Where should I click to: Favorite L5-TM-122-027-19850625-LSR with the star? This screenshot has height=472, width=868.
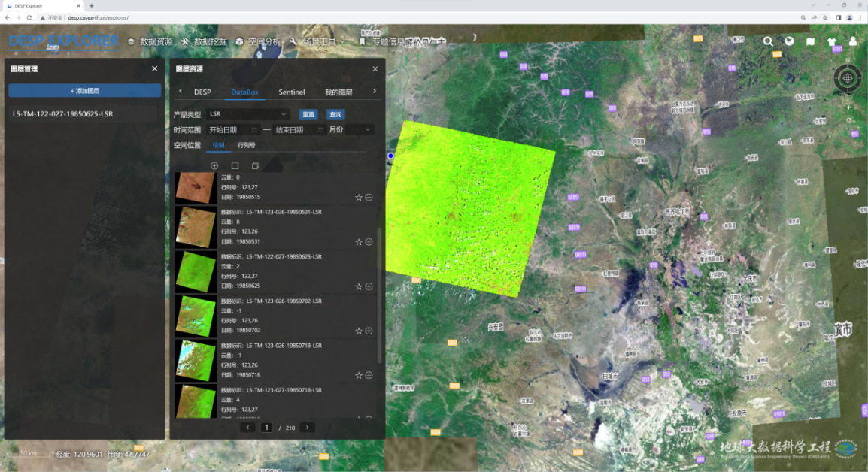(x=359, y=286)
